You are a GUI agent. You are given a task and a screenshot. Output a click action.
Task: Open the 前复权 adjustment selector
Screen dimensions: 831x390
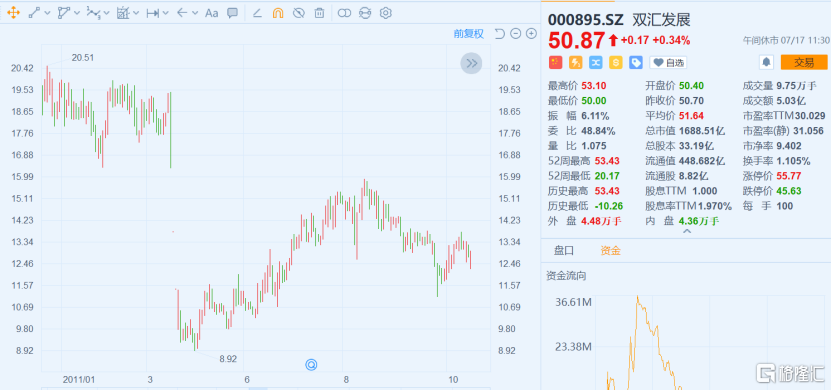[x=468, y=34]
